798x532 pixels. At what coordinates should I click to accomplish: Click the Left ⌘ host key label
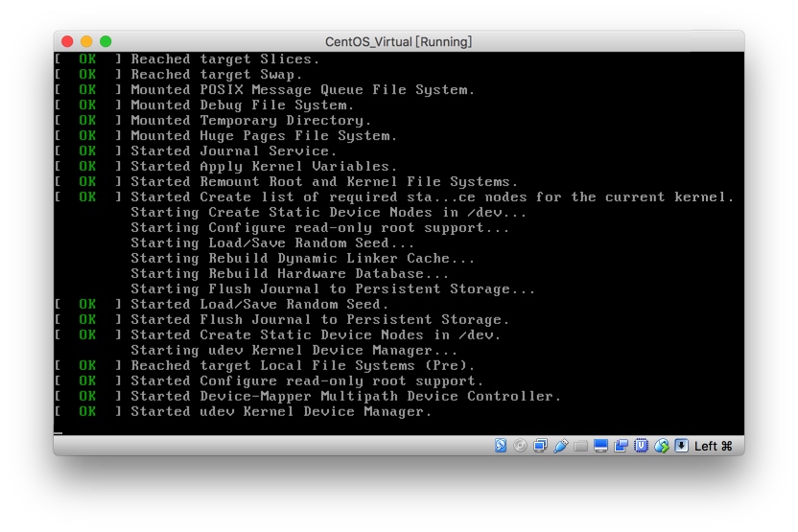713,446
